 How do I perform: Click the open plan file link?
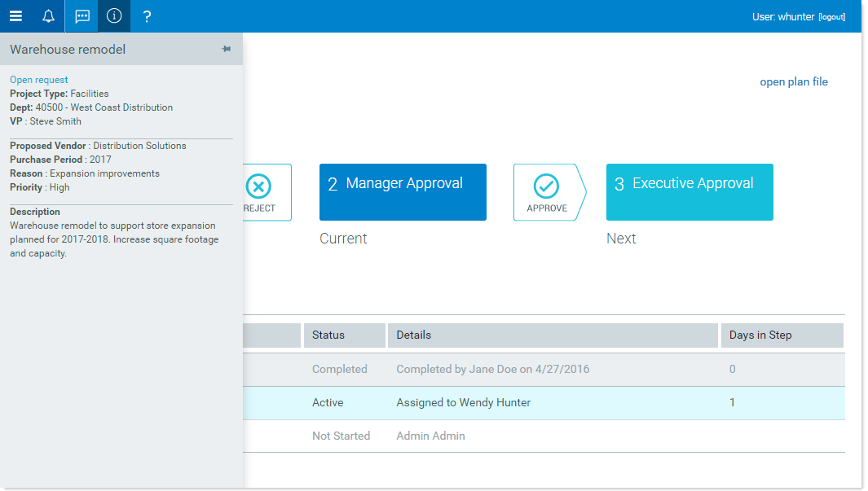coord(794,81)
